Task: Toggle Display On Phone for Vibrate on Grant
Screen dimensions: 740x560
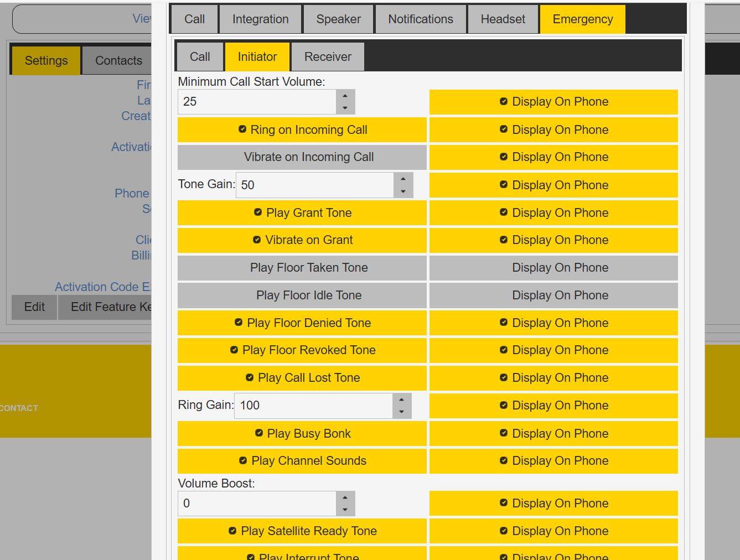Action: (553, 240)
